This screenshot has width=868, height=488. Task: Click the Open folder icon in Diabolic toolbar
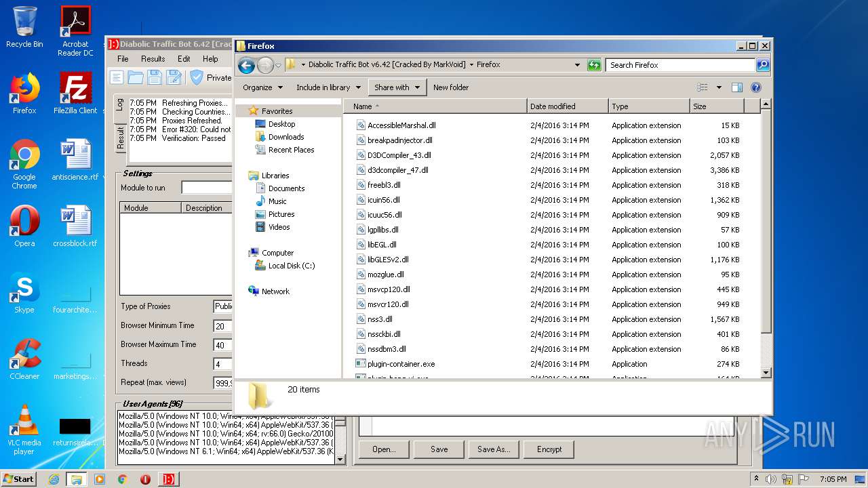coord(136,77)
